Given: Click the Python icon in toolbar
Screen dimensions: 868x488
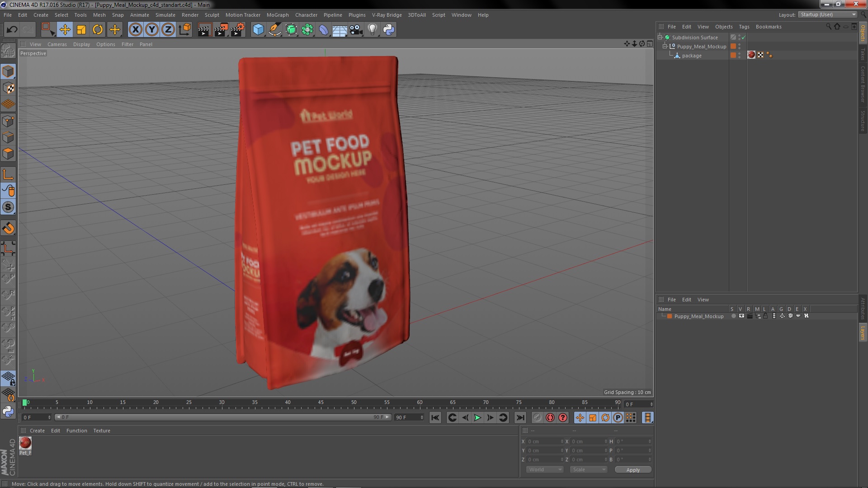Looking at the screenshot, I should point(389,30).
